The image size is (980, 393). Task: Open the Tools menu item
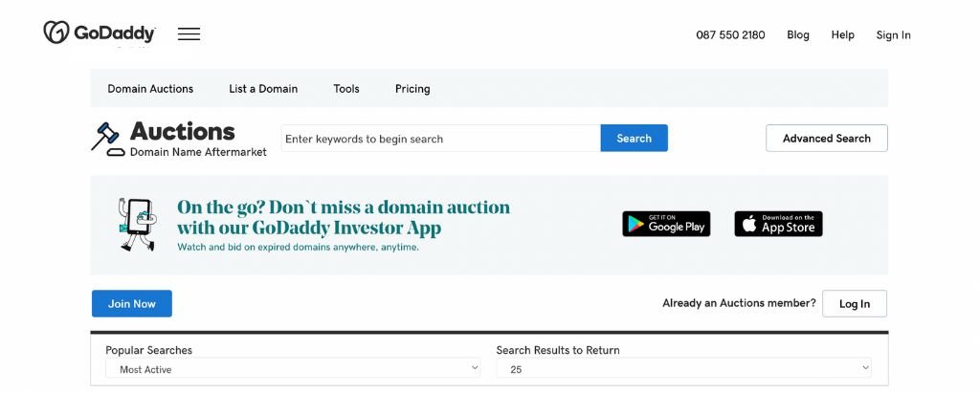click(x=346, y=89)
